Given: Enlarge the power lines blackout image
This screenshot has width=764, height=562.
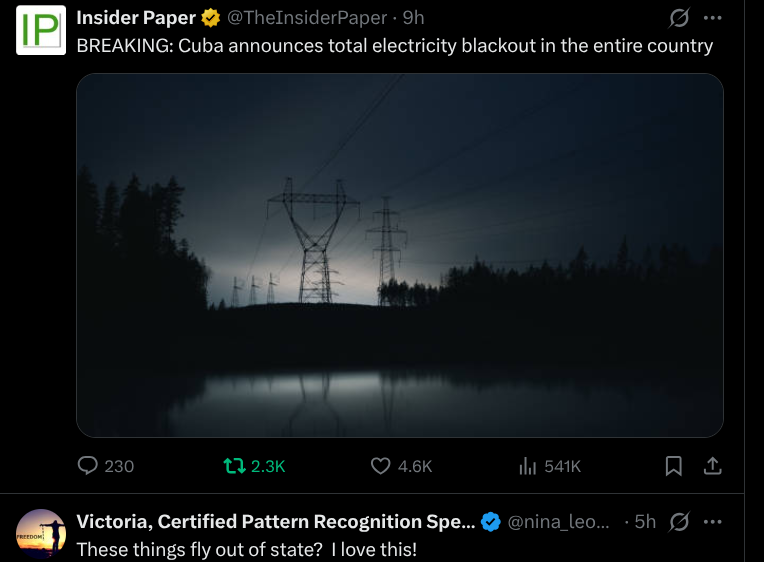Looking at the screenshot, I should 399,255.
